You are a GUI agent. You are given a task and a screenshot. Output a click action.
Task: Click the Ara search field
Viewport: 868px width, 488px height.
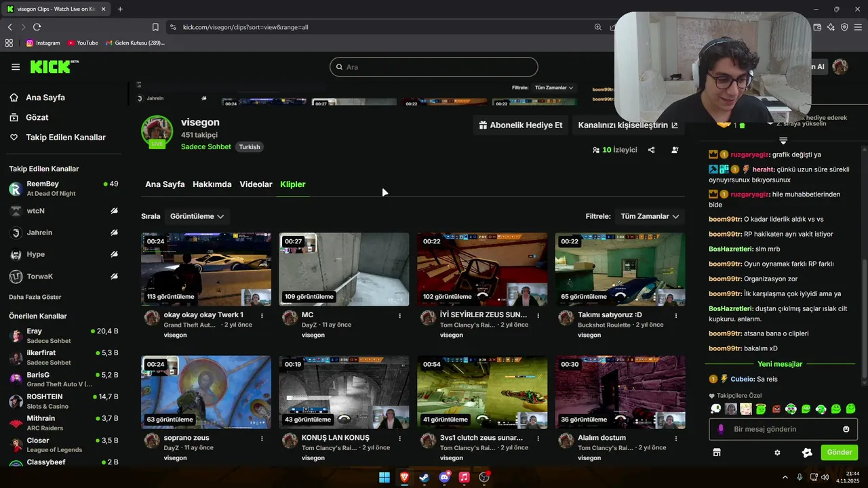(x=434, y=67)
